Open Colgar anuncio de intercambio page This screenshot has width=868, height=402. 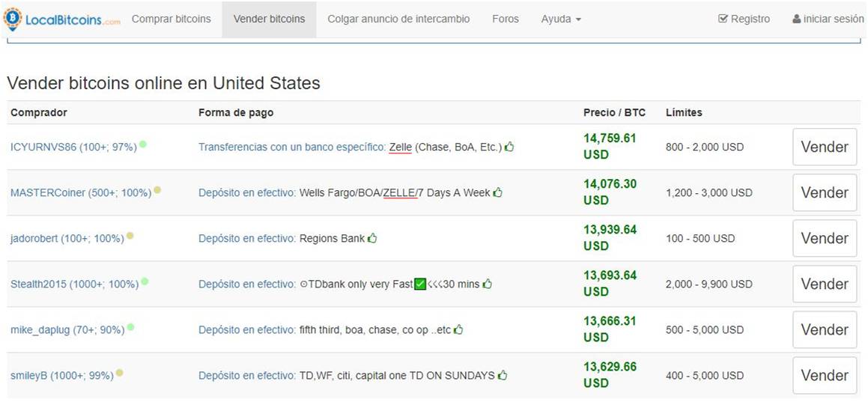398,19
